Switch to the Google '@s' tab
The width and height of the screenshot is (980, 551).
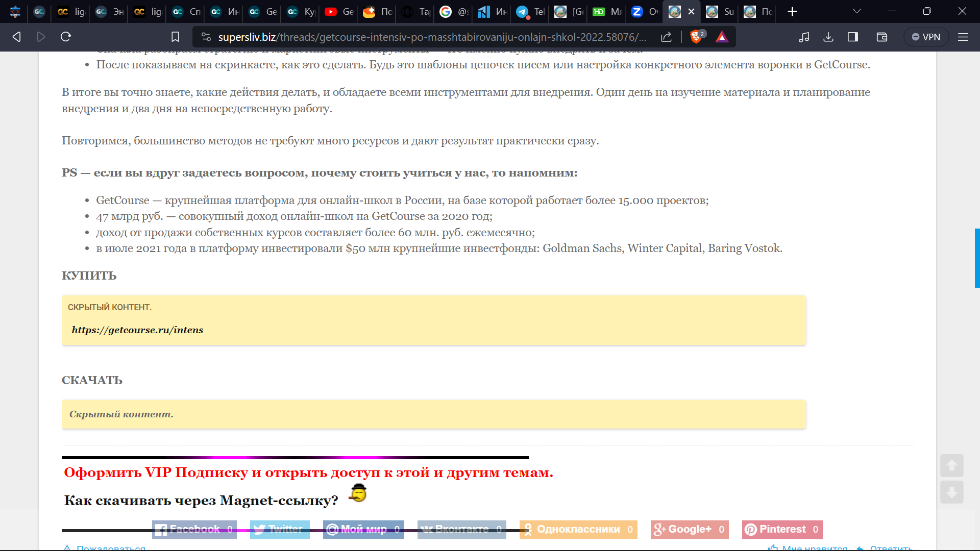tap(454, 12)
